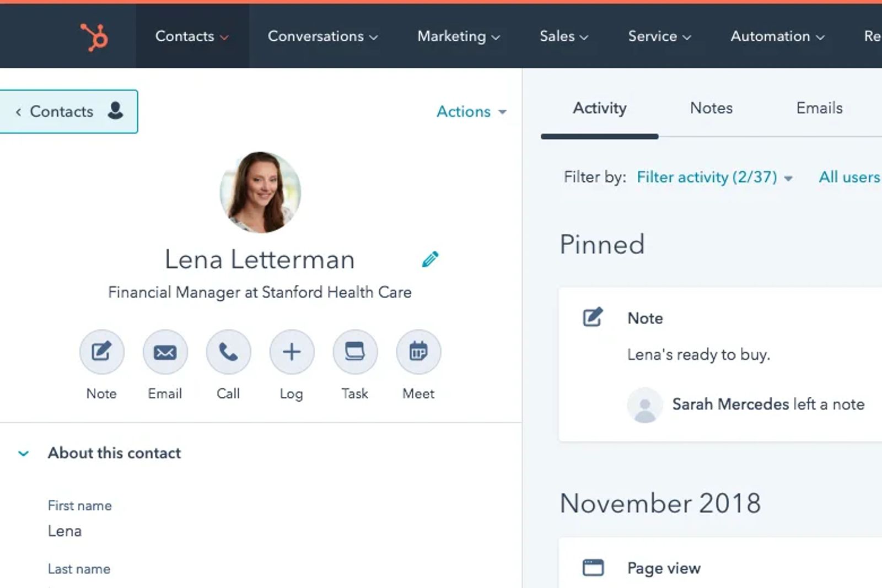Open the Service navigation menu
The image size is (882, 588).
pyautogui.click(x=659, y=36)
